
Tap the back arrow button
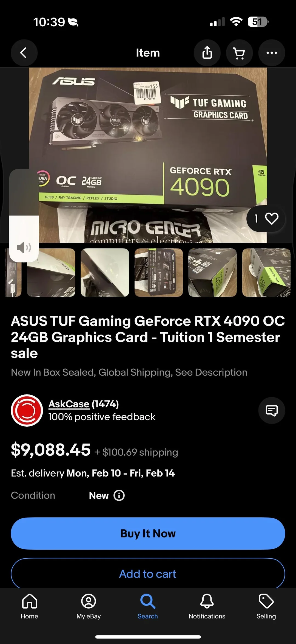(24, 53)
